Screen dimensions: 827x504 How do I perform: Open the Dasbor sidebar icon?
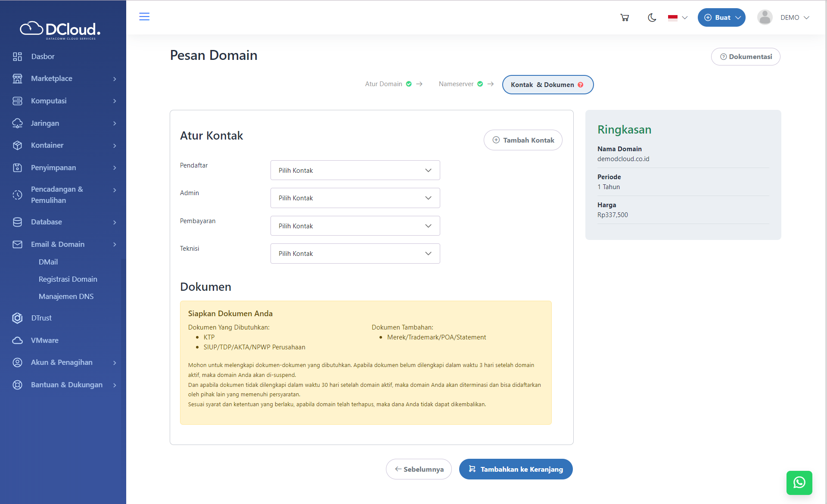pyautogui.click(x=17, y=56)
